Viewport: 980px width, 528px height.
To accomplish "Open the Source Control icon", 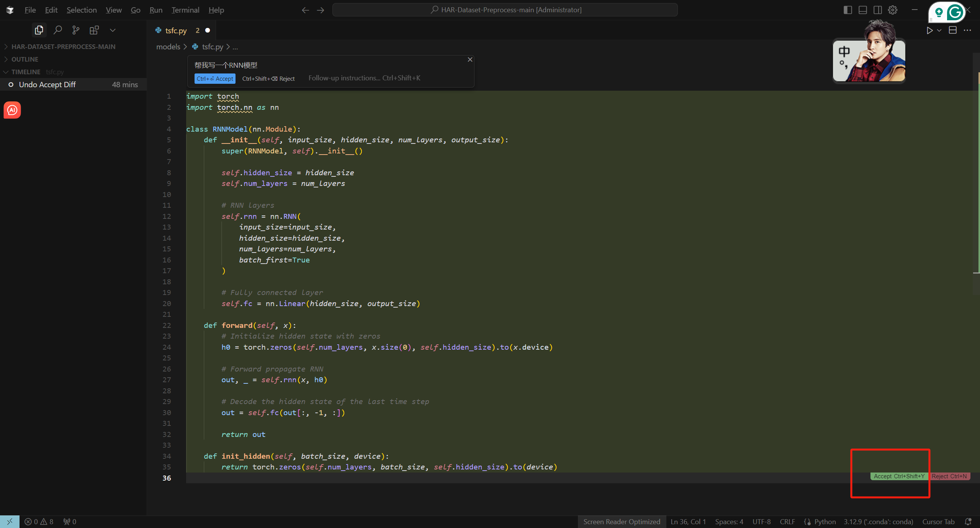I will 76,30.
